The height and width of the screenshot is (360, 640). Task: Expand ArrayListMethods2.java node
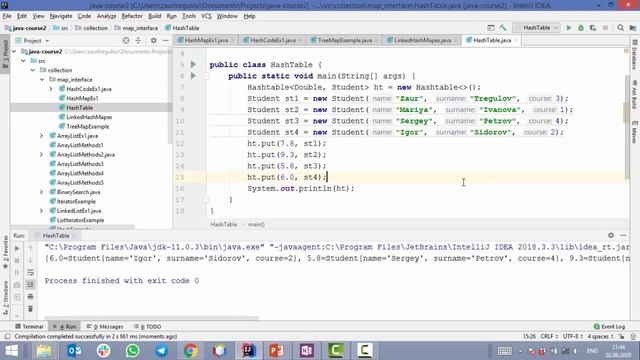[42, 155]
